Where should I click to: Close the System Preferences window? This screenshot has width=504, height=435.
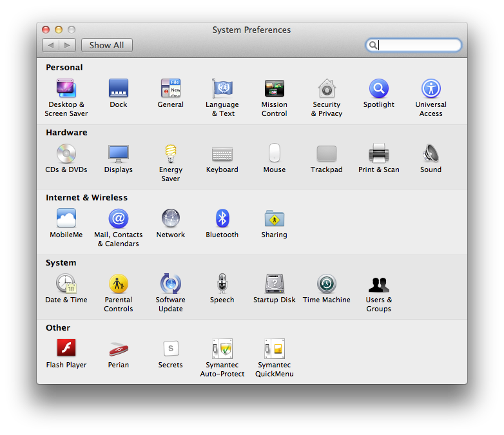[46, 30]
